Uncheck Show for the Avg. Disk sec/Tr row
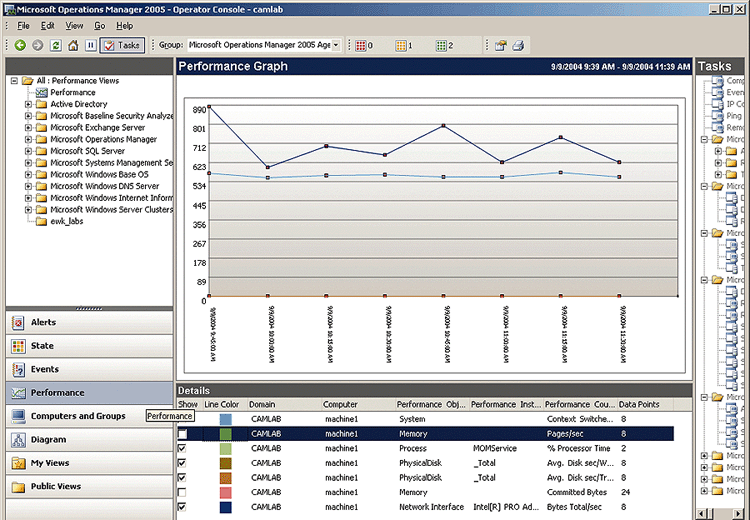 click(182, 477)
